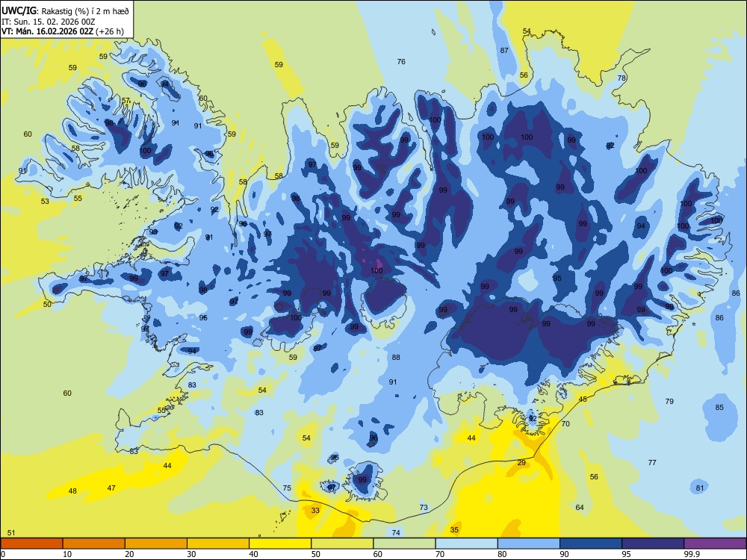This screenshot has width=747, height=560.
Task: Click the humidity value '87' on the map
Action: pos(504,50)
